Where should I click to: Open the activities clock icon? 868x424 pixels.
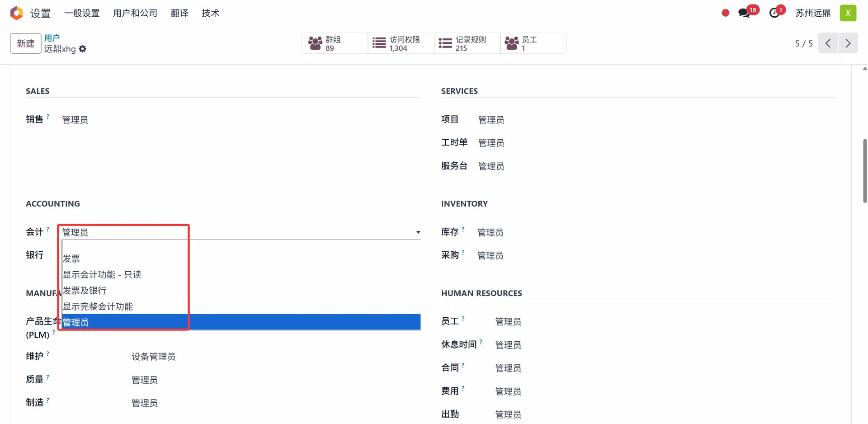(774, 13)
